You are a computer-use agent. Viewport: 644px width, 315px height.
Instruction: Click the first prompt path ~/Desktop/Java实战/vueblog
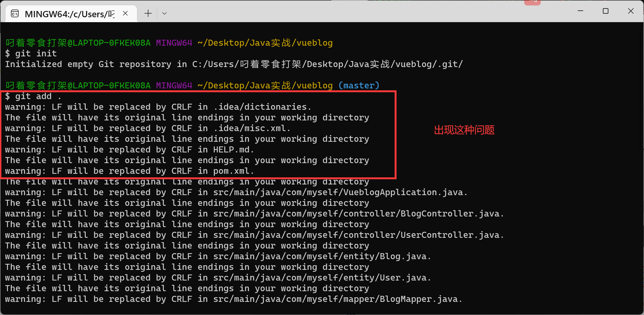265,43
